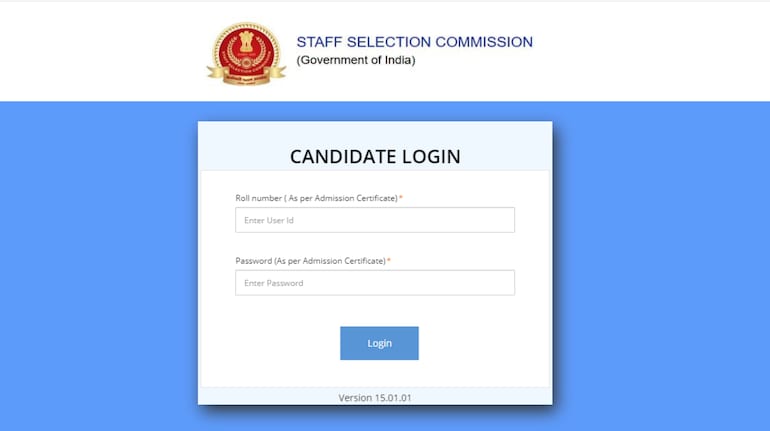Viewport: 770px width, 431px height.
Task: Click the Password field label
Action: point(310,261)
